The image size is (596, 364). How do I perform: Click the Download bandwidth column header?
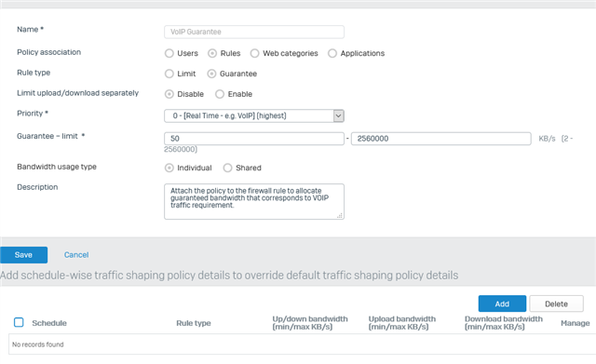(503, 323)
